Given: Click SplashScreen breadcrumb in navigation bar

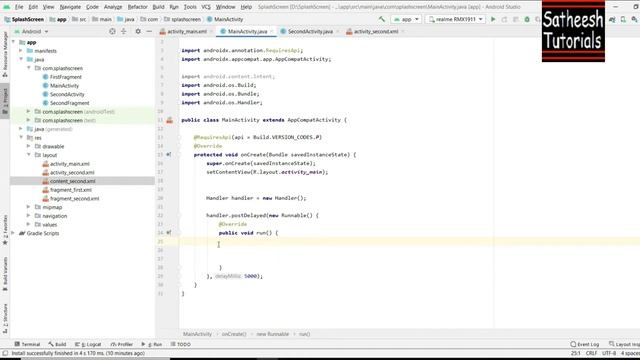Looking at the screenshot, I should [24, 19].
